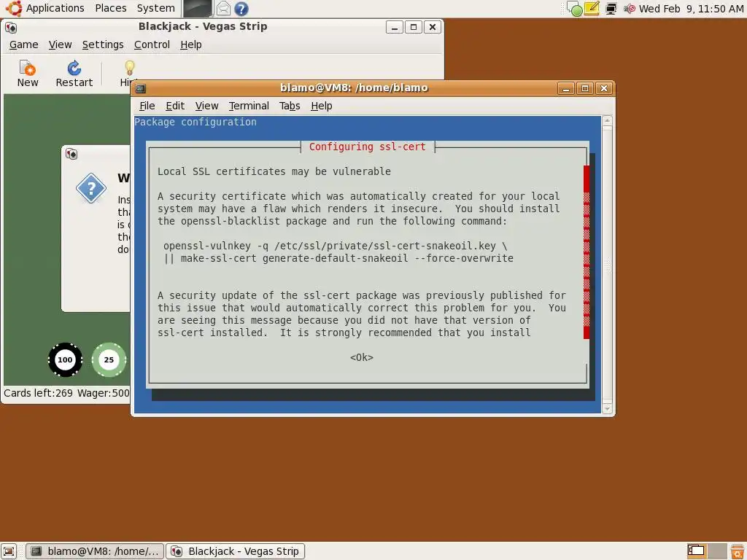This screenshot has width=747, height=560.
Task: Minimize the terminal window
Action: pyautogui.click(x=565, y=88)
